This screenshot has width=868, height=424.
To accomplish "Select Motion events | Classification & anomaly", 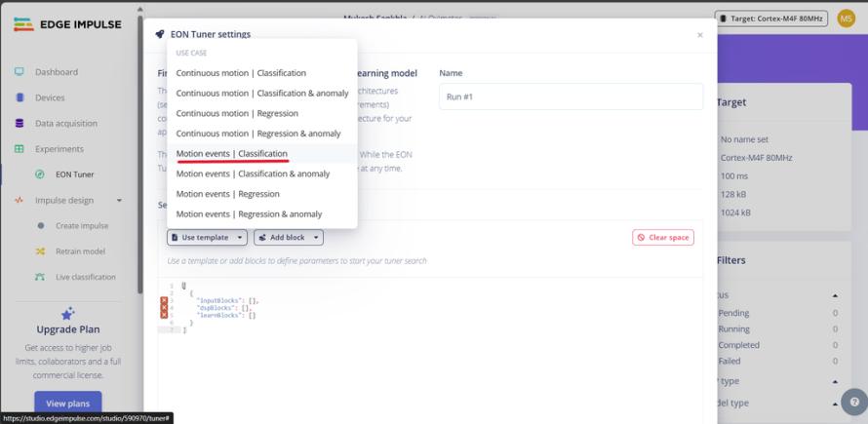I will 261,173.
